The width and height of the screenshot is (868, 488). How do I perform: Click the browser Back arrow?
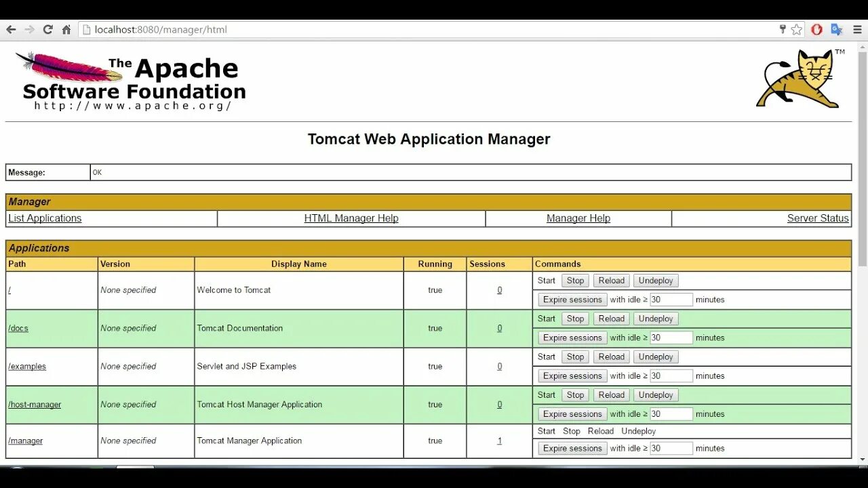click(x=11, y=29)
